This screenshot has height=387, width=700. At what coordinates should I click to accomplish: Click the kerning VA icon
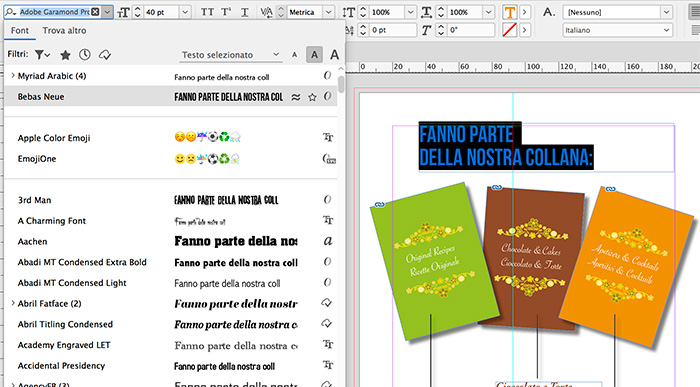tap(267, 12)
